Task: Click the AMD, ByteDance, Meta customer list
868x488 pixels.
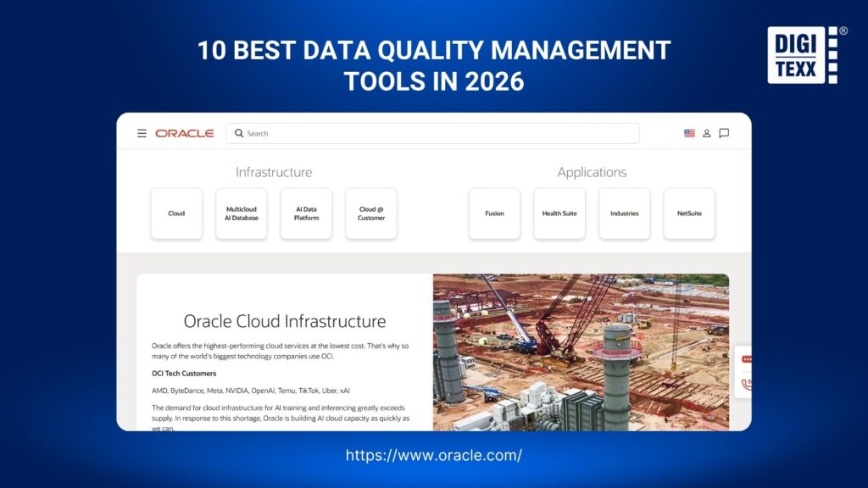Action: (251, 391)
